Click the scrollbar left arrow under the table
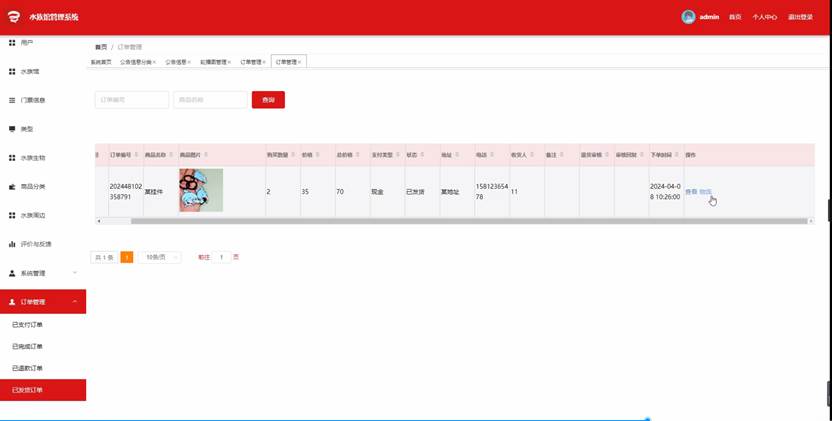The width and height of the screenshot is (832, 421). pyautogui.click(x=98, y=221)
